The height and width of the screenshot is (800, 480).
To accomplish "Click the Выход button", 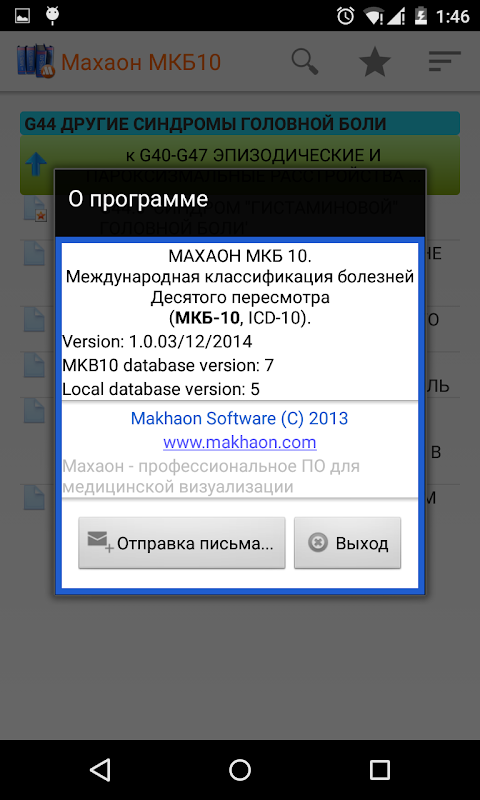I will [347, 543].
